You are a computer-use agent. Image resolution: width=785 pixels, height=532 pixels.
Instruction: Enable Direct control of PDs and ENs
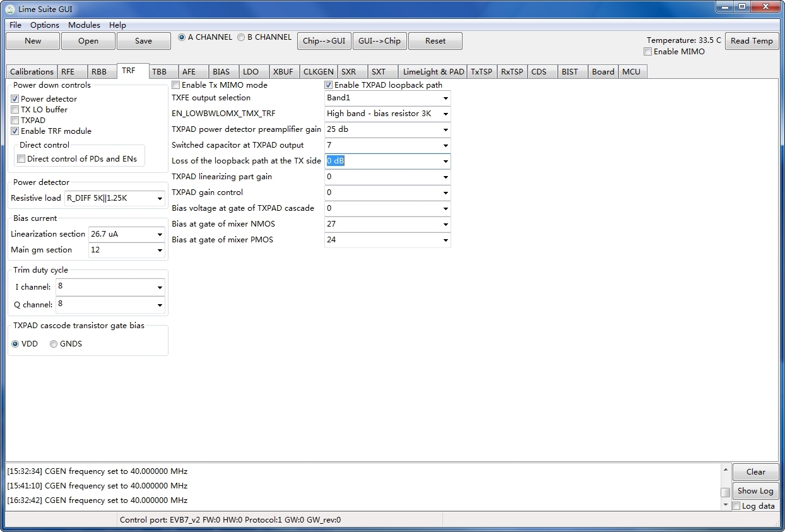tap(21, 159)
